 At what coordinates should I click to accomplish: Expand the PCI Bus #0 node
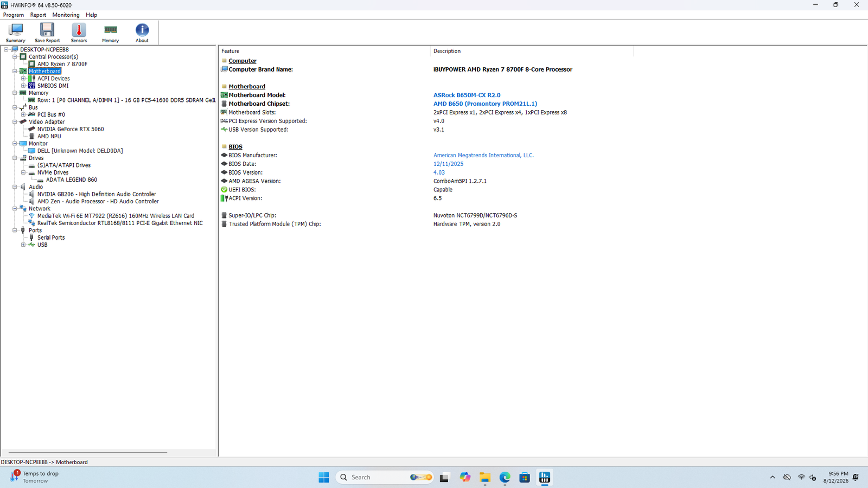pyautogui.click(x=23, y=114)
